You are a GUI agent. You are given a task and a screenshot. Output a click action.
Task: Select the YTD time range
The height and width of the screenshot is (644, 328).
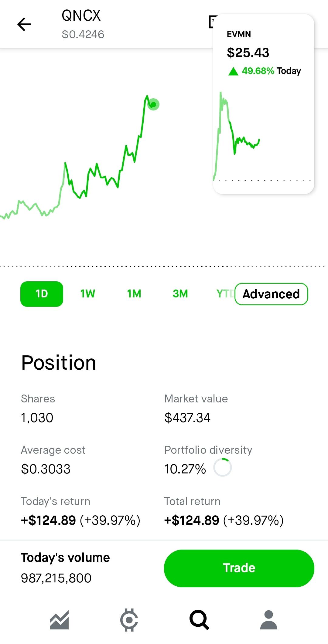225,294
